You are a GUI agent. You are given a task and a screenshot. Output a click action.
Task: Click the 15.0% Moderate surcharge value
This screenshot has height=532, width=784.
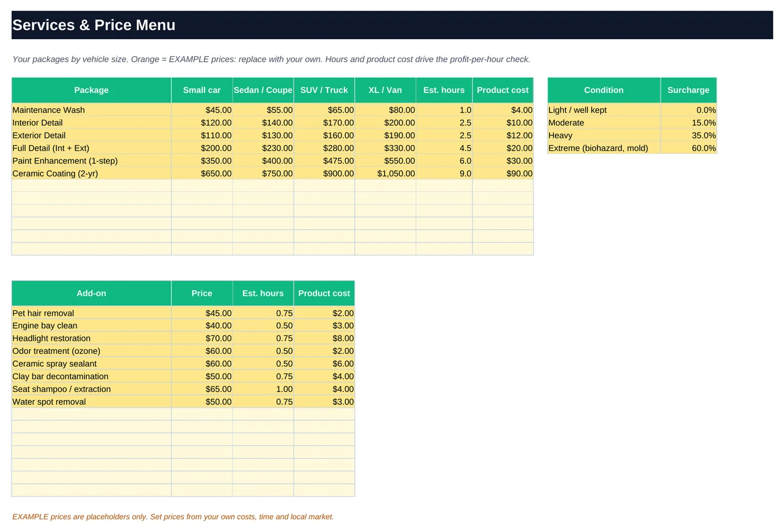688,123
